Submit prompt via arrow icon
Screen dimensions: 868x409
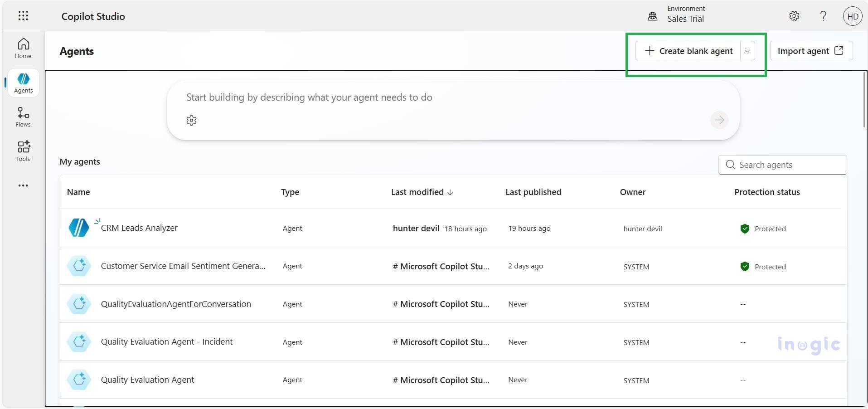click(719, 120)
